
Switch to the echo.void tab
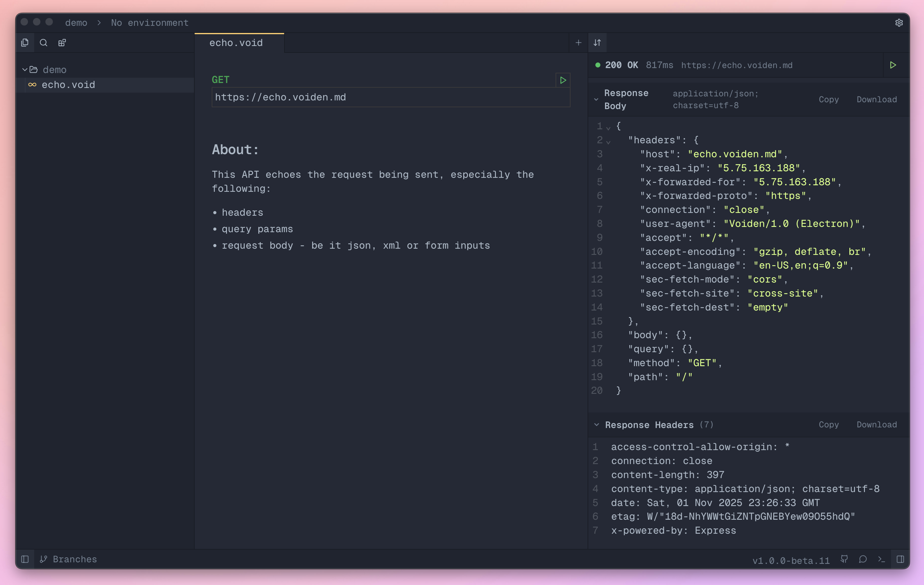[236, 43]
